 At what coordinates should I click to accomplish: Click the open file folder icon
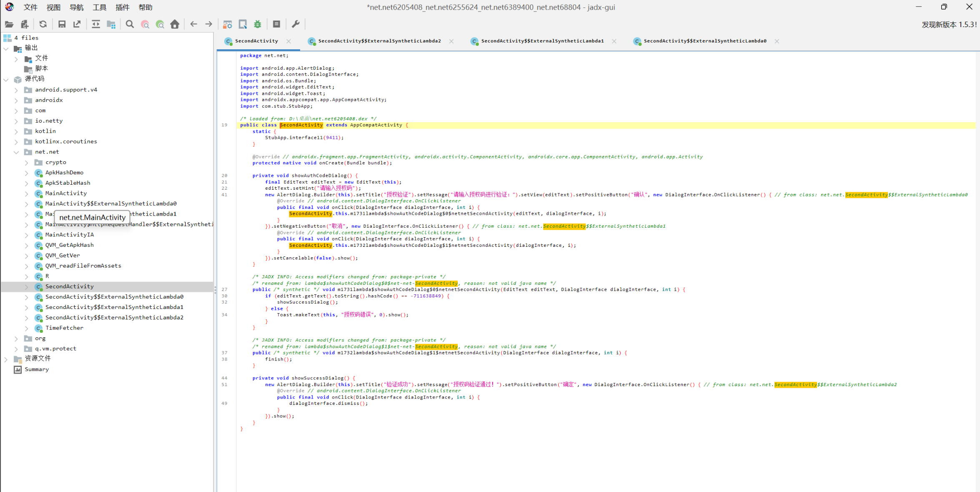pos(9,24)
